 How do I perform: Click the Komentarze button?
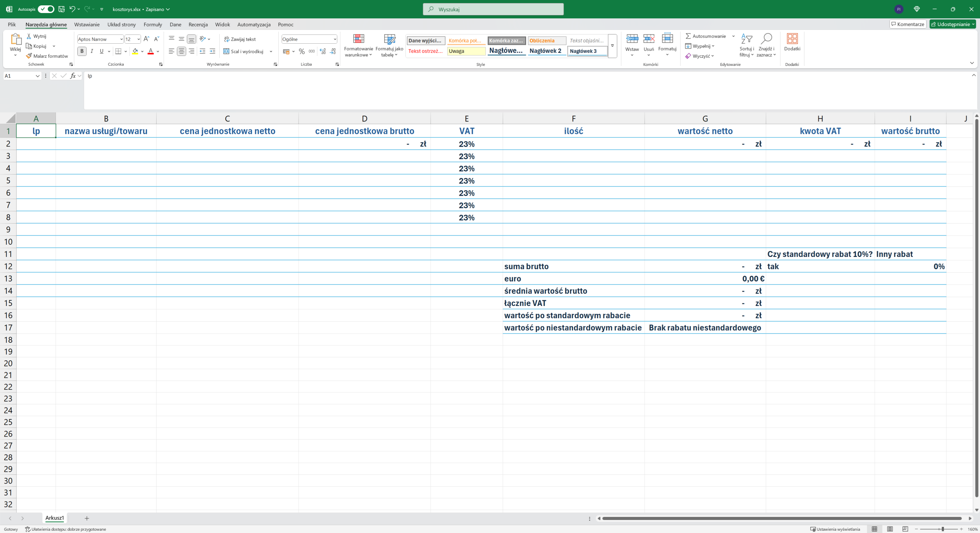908,24
